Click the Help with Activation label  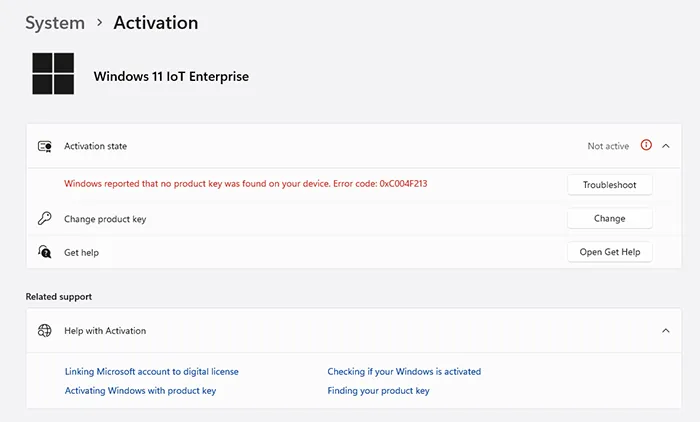(x=105, y=330)
